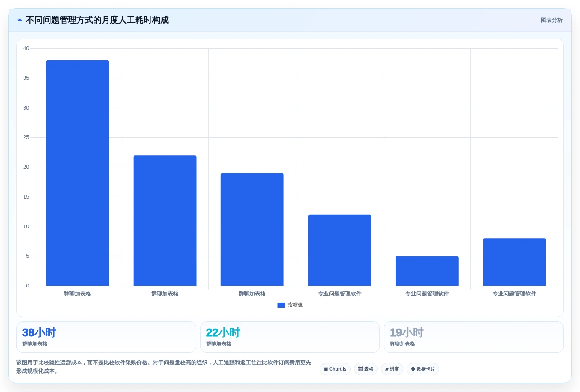Image resolution: width=580 pixels, height=392 pixels.
Task: Select the y-axis tick label 35
Action: [x=26, y=78]
